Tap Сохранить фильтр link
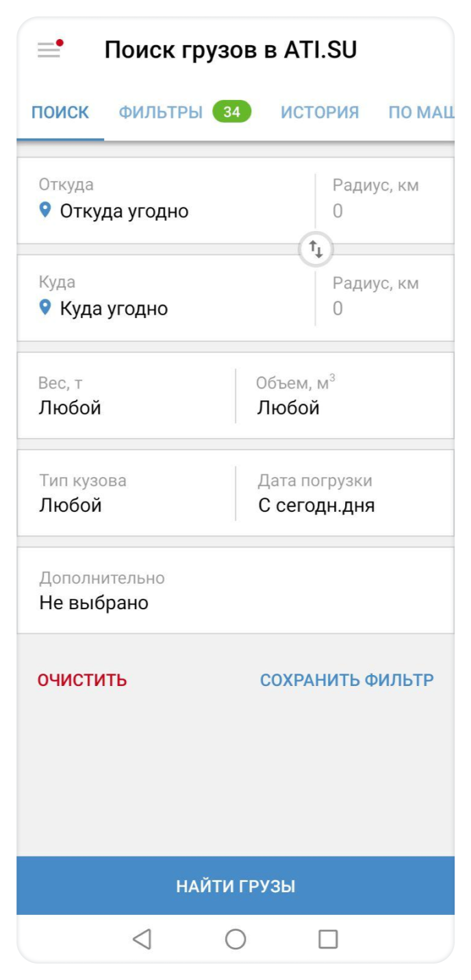This screenshot has width=471, height=980. (x=346, y=680)
